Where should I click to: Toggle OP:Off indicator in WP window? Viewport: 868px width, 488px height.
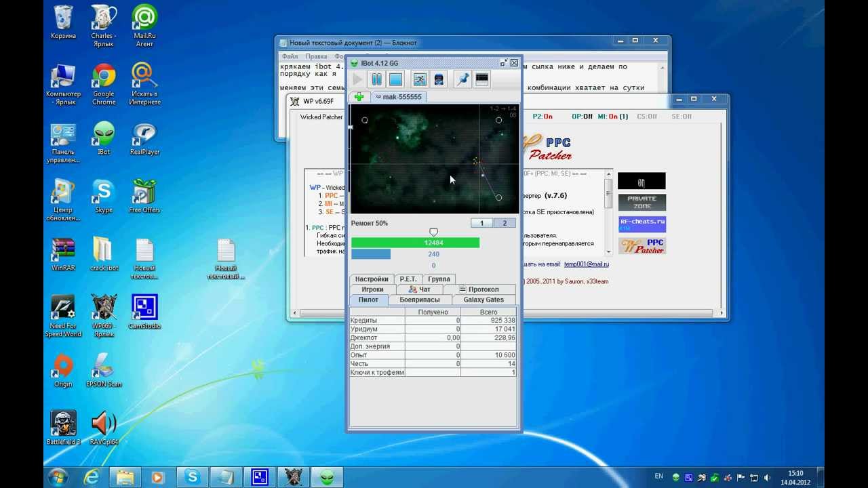(x=582, y=117)
